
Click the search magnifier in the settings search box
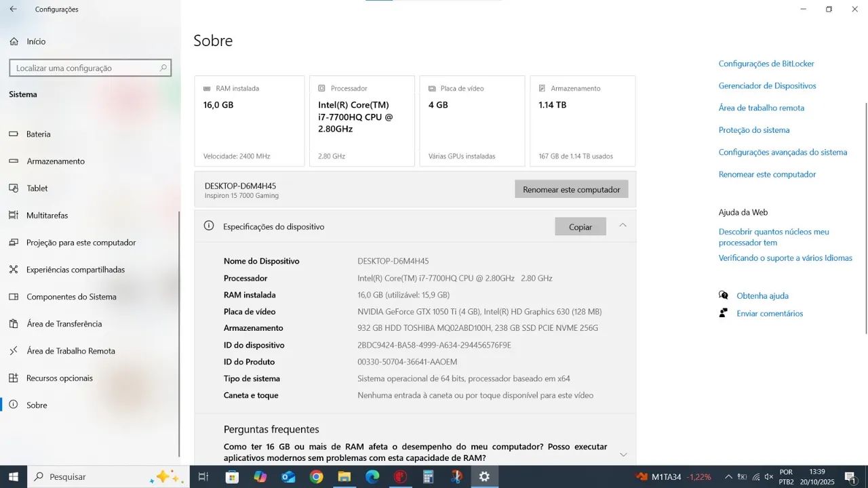pos(163,68)
